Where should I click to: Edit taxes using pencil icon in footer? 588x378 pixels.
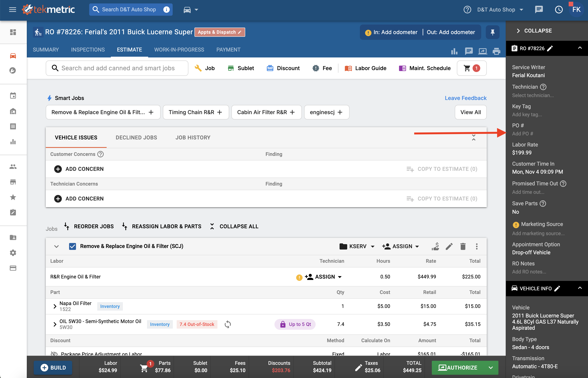point(358,368)
